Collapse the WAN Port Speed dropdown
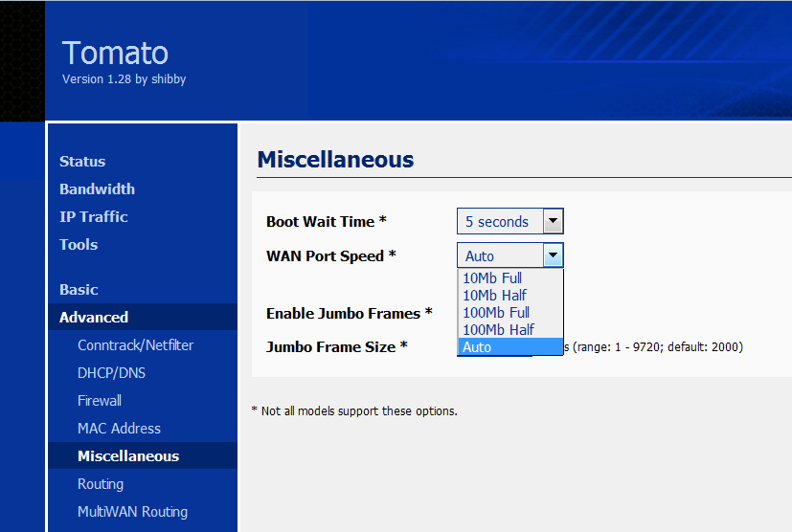The height and width of the screenshot is (532, 792). pos(510,255)
